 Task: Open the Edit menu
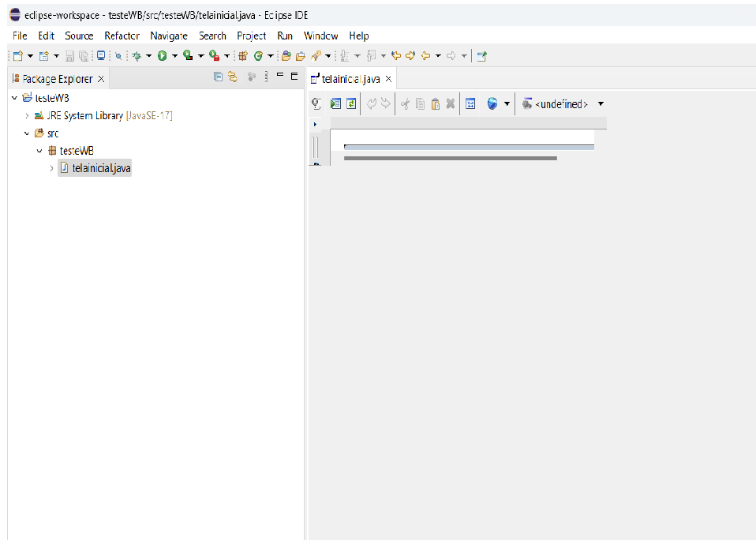pyautogui.click(x=47, y=36)
